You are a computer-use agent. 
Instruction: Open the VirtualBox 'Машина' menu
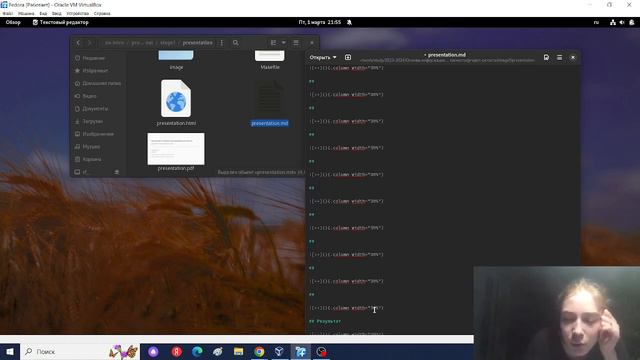click(x=26, y=13)
